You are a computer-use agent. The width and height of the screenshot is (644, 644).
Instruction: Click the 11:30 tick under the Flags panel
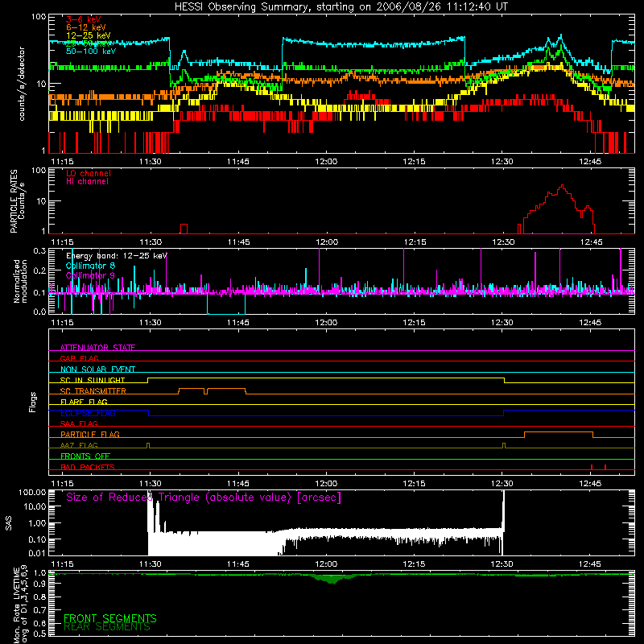pyautogui.click(x=151, y=484)
